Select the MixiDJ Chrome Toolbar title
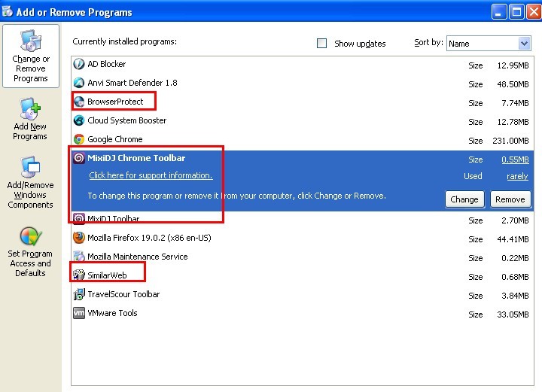The height and width of the screenshot is (392, 542). pos(136,158)
